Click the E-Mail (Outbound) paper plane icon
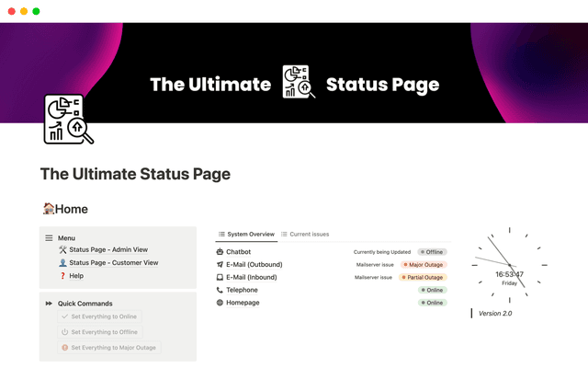This screenshot has width=588, height=368. click(220, 264)
